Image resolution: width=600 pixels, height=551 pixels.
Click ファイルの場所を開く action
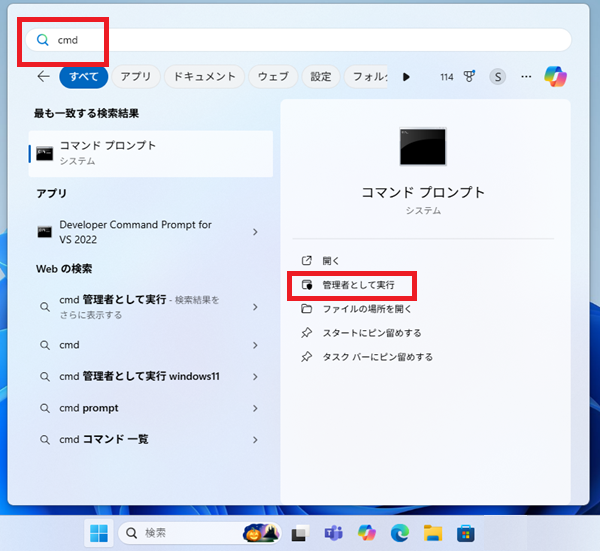coord(367,309)
